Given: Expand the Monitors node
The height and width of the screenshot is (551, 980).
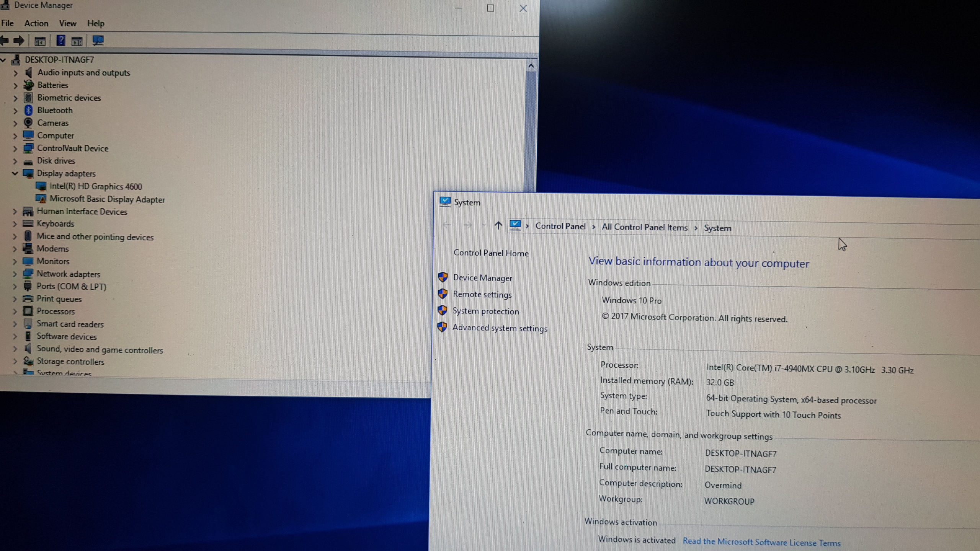Looking at the screenshot, I should click(15, 262).
